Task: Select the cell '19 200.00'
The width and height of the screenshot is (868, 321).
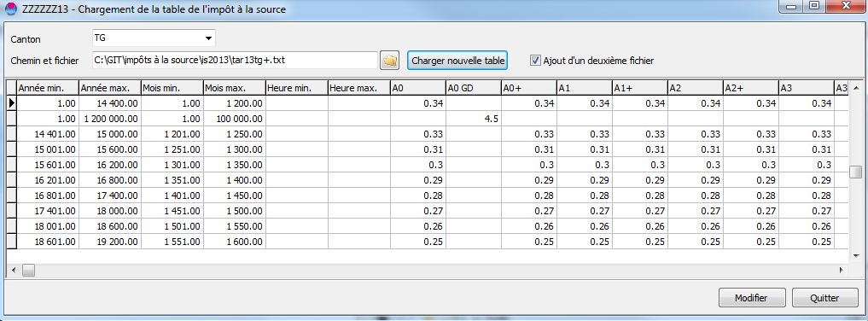Action: 110,242
